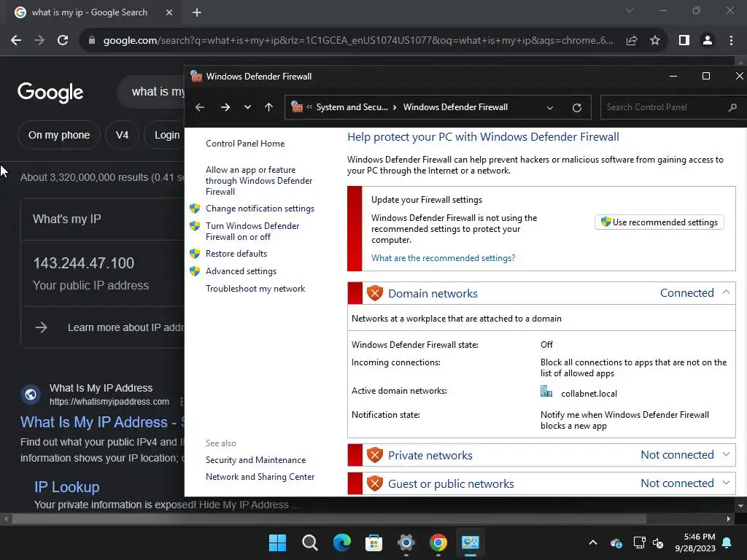
Task: Click 'Restore defaults' link
Action: (236, 254)
